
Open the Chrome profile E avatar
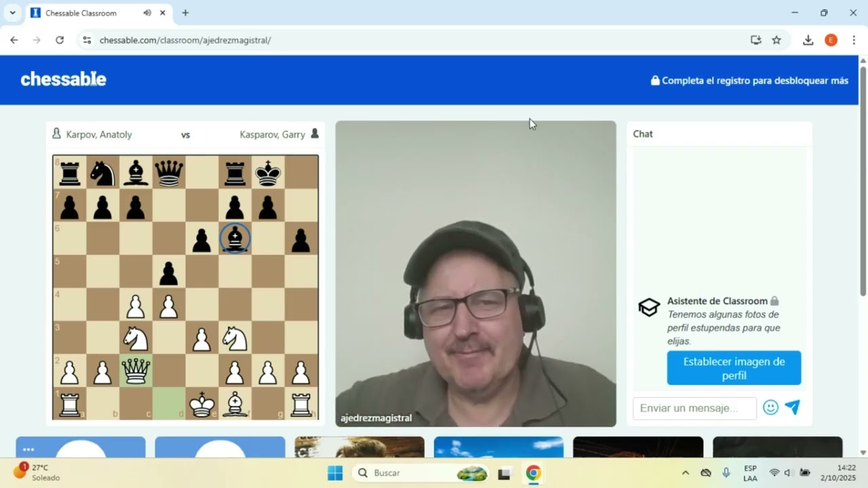[831, 40]
